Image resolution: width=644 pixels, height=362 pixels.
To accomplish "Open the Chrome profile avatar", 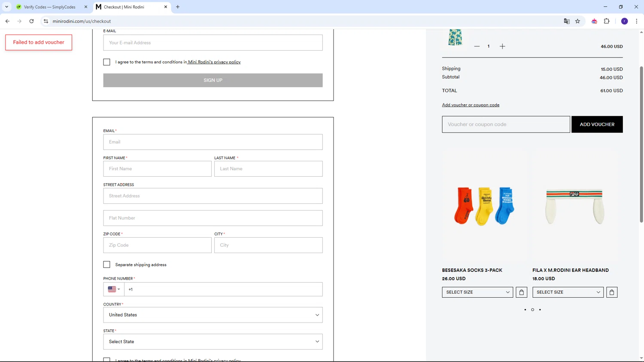I will pyautogui.click(x=625, y=21).
